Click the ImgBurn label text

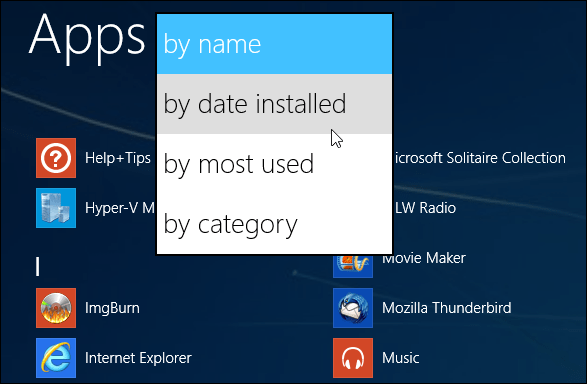tap(112, 308)
